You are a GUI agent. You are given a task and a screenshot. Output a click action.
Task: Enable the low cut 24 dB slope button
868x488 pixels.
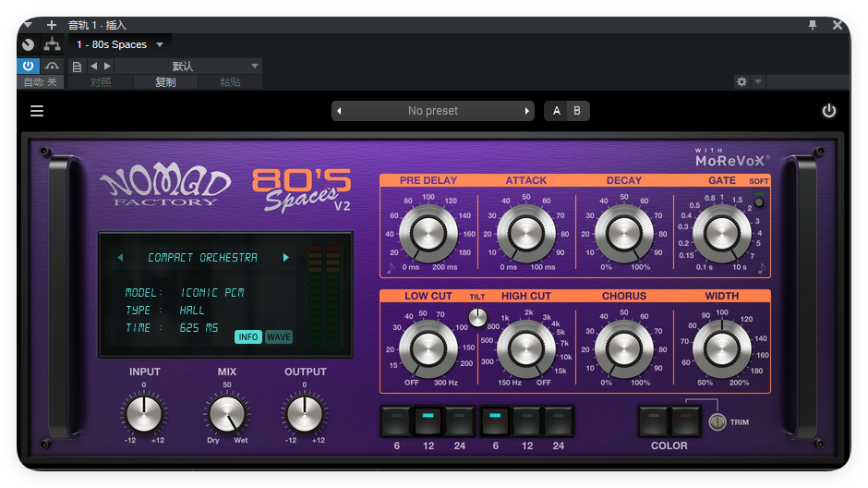(460, 421)
